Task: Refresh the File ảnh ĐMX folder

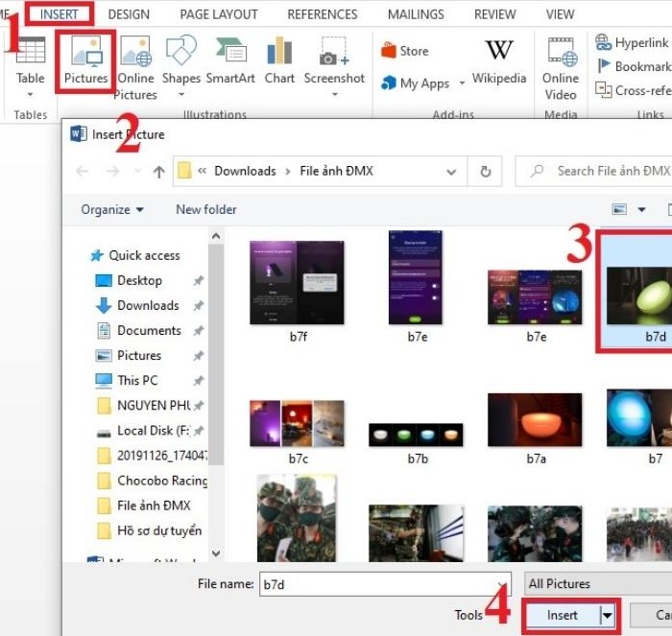Action: 485,172
